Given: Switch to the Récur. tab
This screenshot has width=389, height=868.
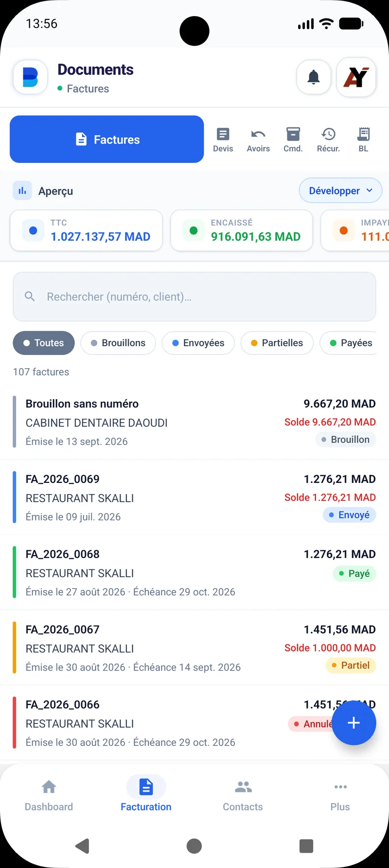Looking at the screenshot, I should [x=328, y=140].
